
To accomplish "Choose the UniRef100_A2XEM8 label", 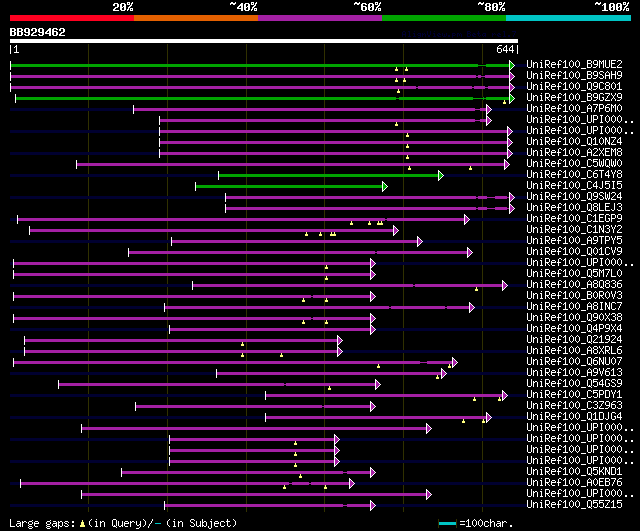I will [574, 153].
